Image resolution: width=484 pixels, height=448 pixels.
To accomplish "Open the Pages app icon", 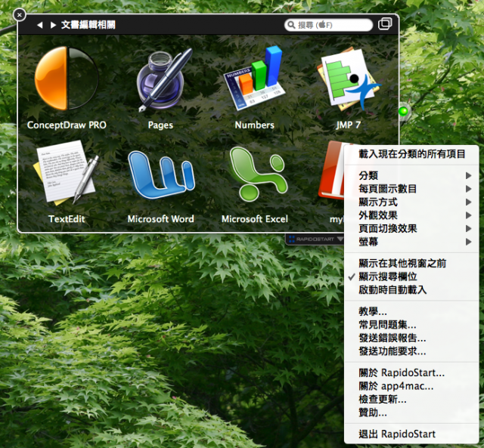I will [163, 79].
